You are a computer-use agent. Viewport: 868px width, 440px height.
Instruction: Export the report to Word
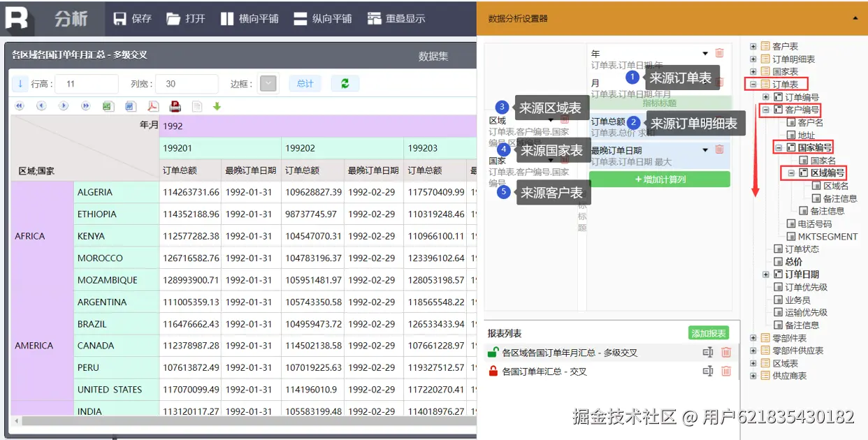[x=131, y=106]
